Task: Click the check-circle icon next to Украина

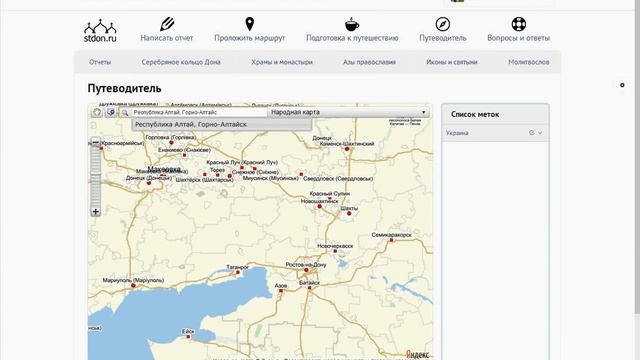Action: tap(531, 133)
